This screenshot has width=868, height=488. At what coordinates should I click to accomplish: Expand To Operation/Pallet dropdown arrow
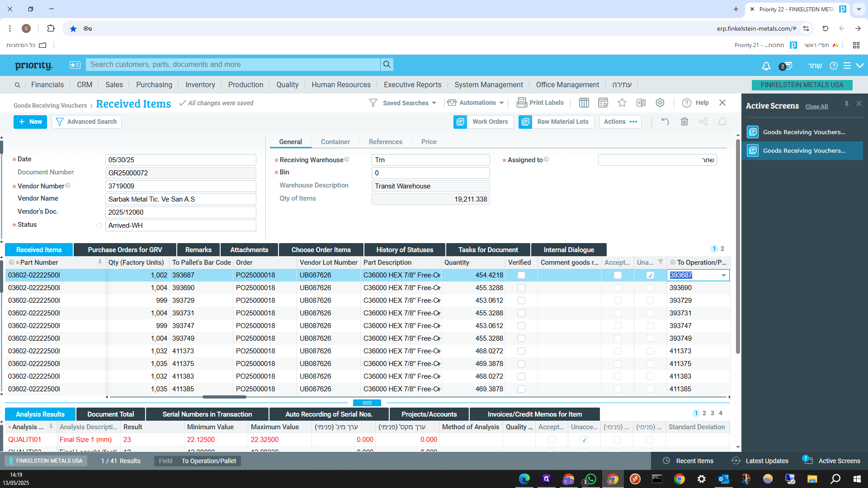[724, 275]
